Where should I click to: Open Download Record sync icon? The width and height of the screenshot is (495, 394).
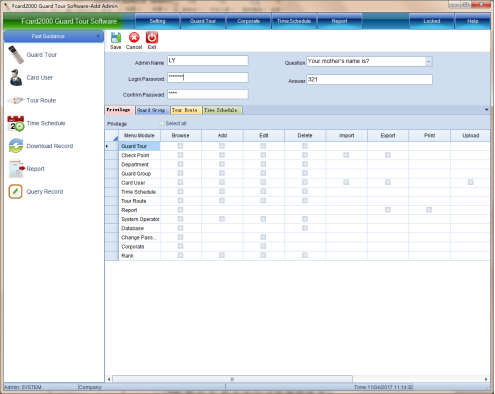(16, 146)
